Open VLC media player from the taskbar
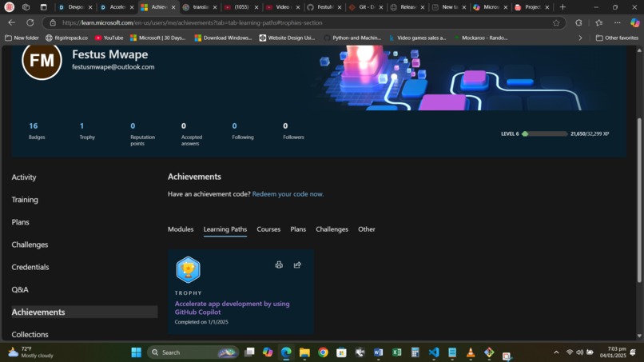The image size is (644, 362). (x=471, y=352)
